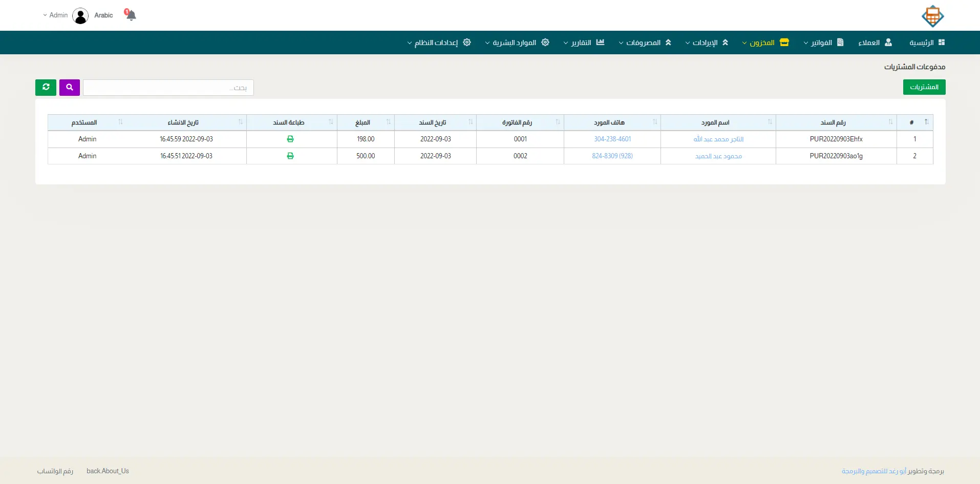This screenshot has width=980, height=484.
Task: Click the Admin user avatar icon
Action: click(80, 16)
